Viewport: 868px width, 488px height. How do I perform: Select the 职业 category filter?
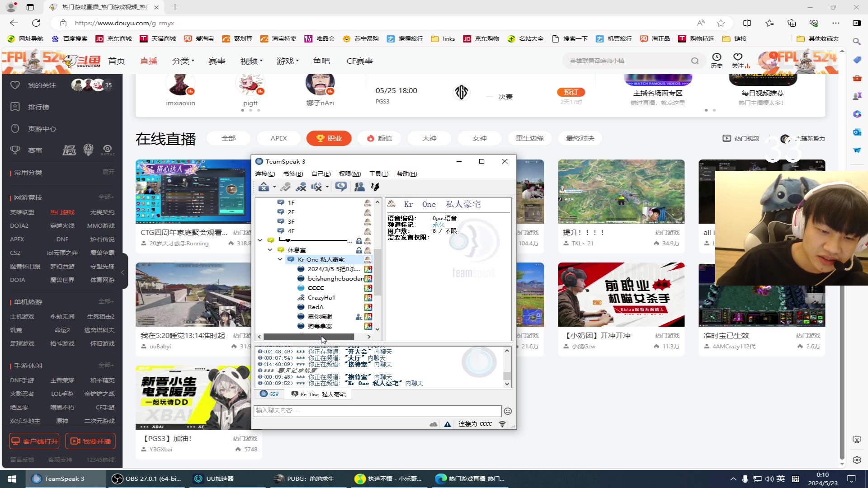(x=329, y=138)
